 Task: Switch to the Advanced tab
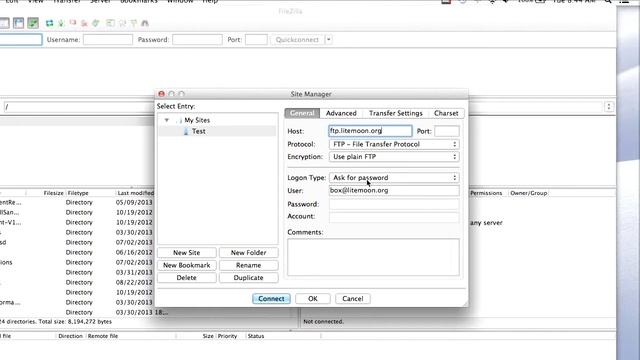[x=341, y=113]
